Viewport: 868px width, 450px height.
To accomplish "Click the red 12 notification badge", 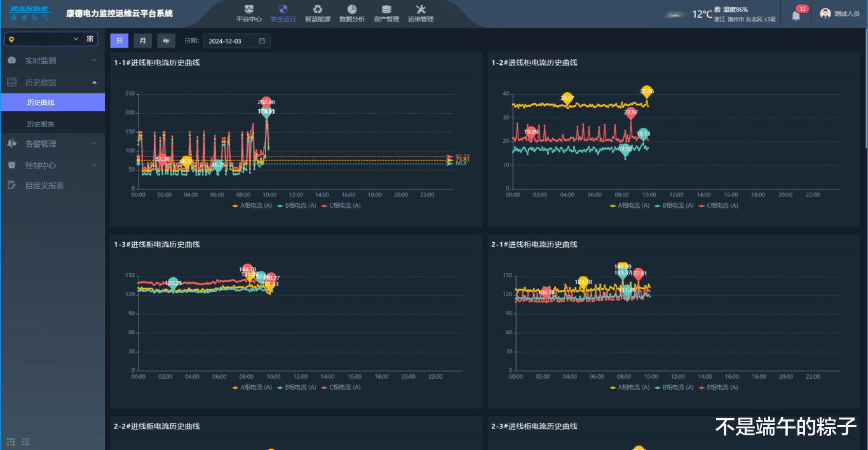I will [802, 9].
